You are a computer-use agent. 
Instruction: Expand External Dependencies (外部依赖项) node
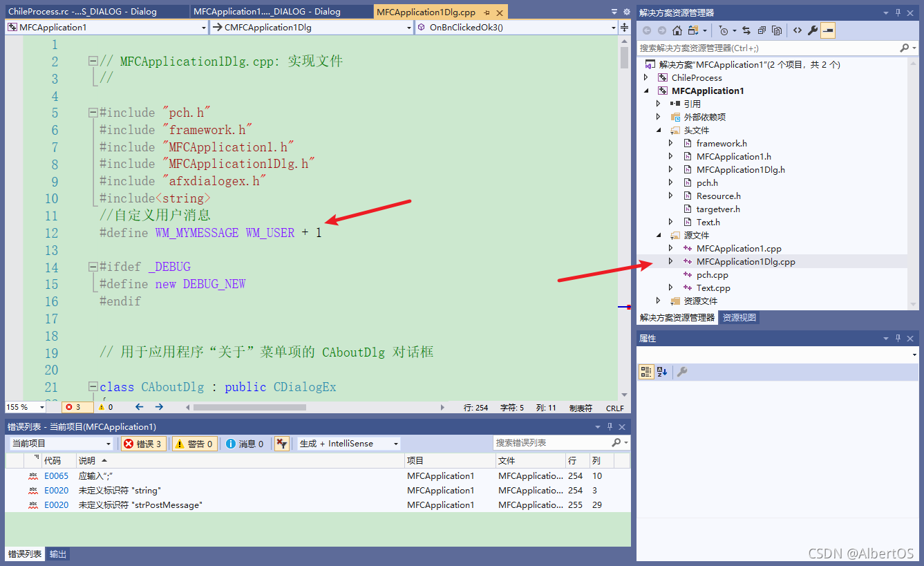click(x=659, y=117)
